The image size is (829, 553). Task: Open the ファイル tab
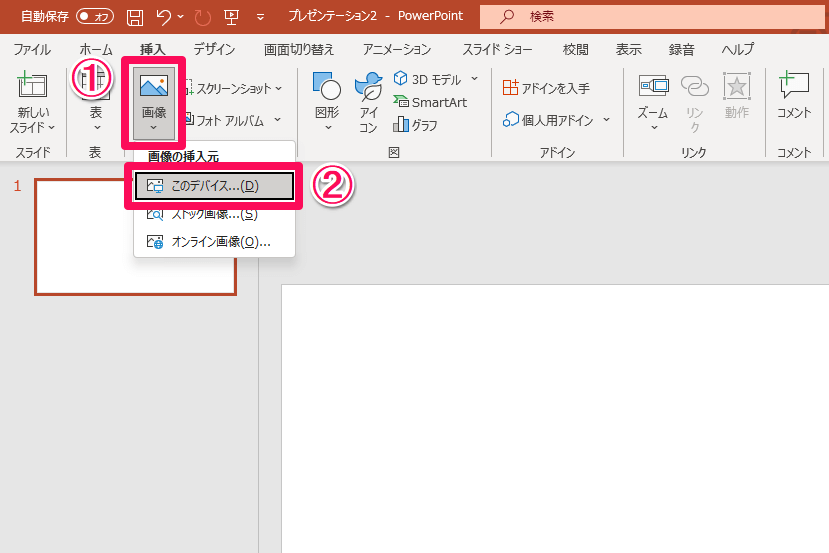coord(32,49)
